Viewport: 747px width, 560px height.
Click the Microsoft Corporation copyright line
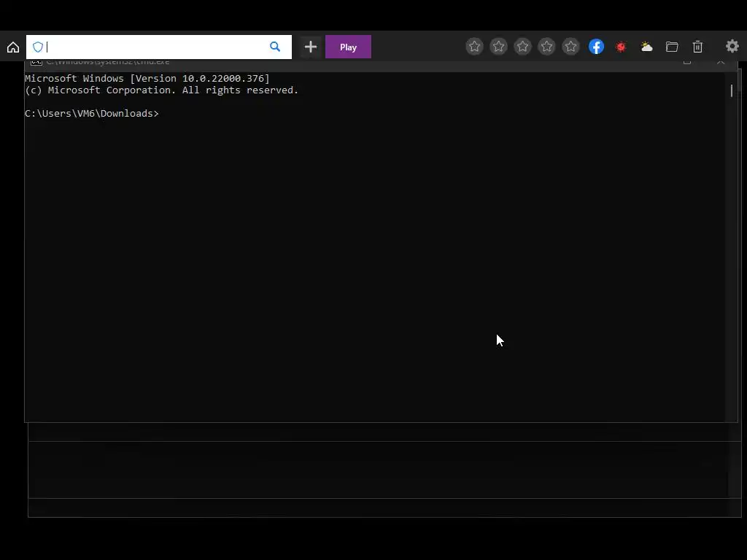(161, 90)
